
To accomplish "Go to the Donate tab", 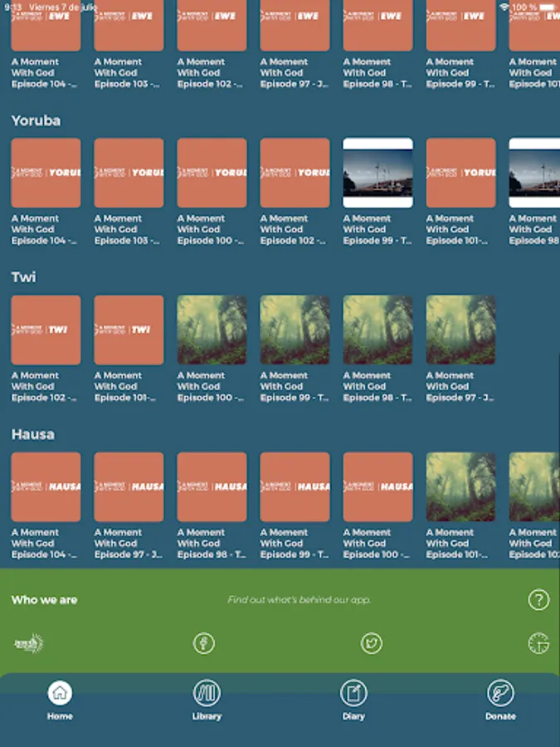I will point(500,701).
